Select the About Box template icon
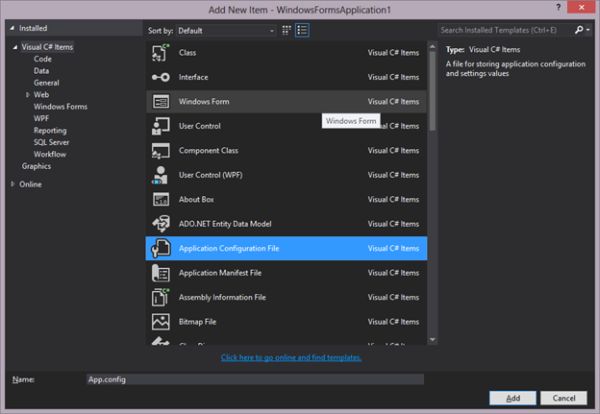 161,199
